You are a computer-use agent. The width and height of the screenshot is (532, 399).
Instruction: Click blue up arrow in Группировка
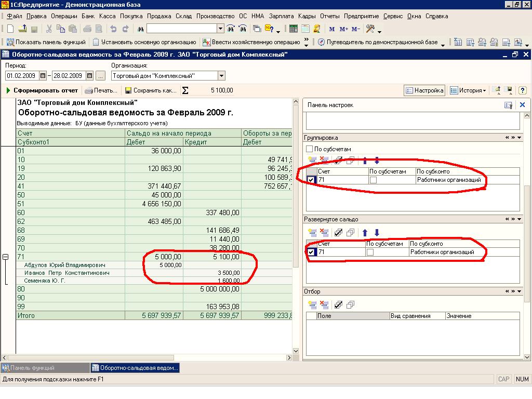click(x=365, y=160)
